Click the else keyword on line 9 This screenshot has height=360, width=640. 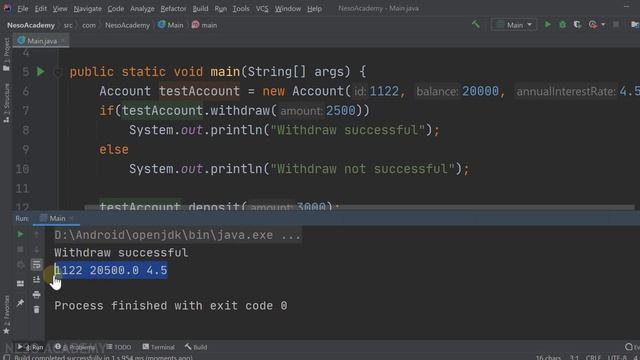114,149
